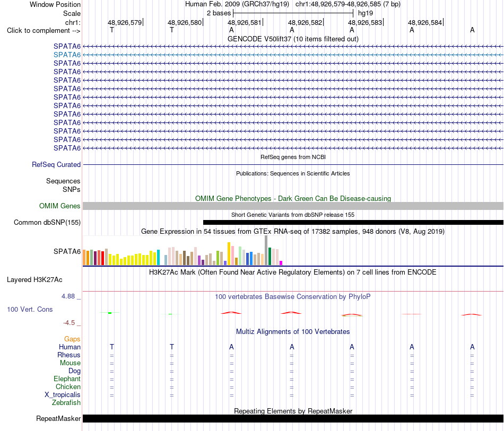
Task: Click the 'Click to complement -->' label
Action: [x=44, y=31]
